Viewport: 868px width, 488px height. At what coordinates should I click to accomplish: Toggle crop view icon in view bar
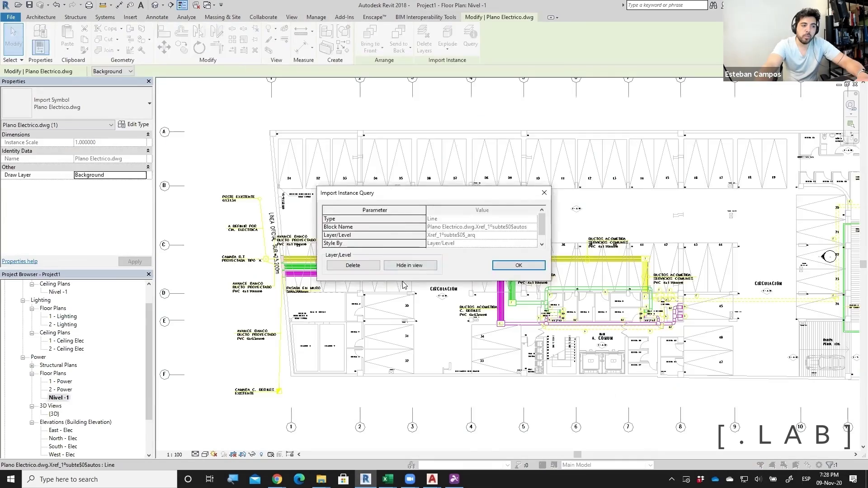coord(233,454)
